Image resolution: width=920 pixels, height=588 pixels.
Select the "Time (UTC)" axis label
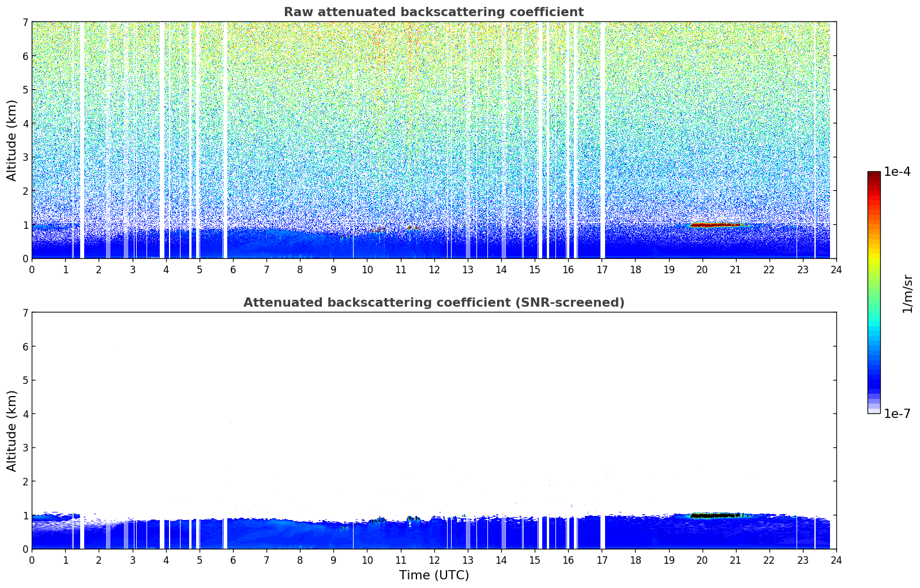click(433, 575)
